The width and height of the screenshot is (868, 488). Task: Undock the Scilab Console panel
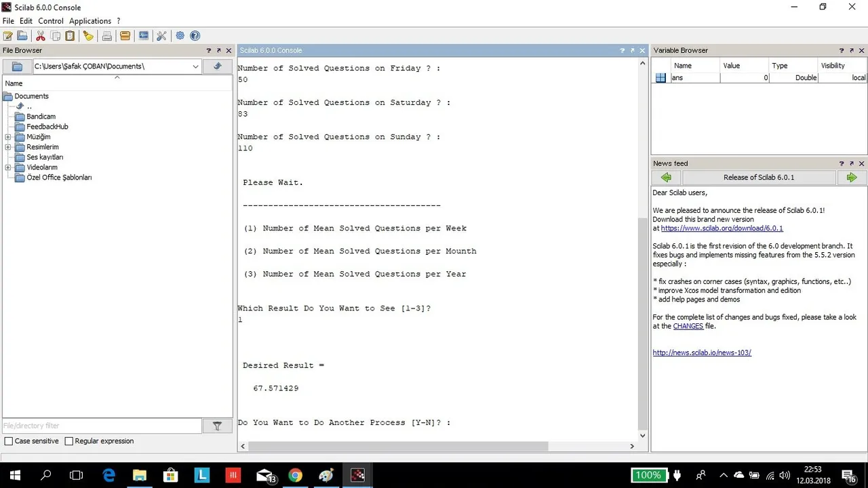point(633,50)
